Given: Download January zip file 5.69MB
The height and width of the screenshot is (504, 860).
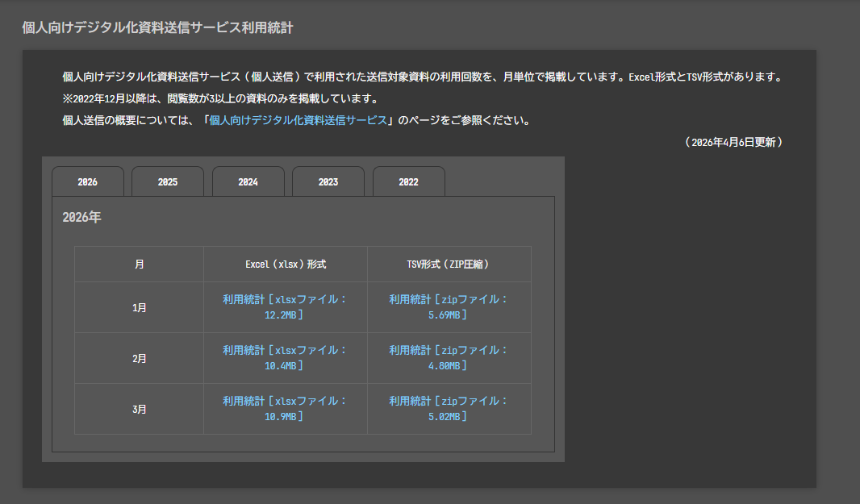Looking at the screenshot, I should coord(449,307).
